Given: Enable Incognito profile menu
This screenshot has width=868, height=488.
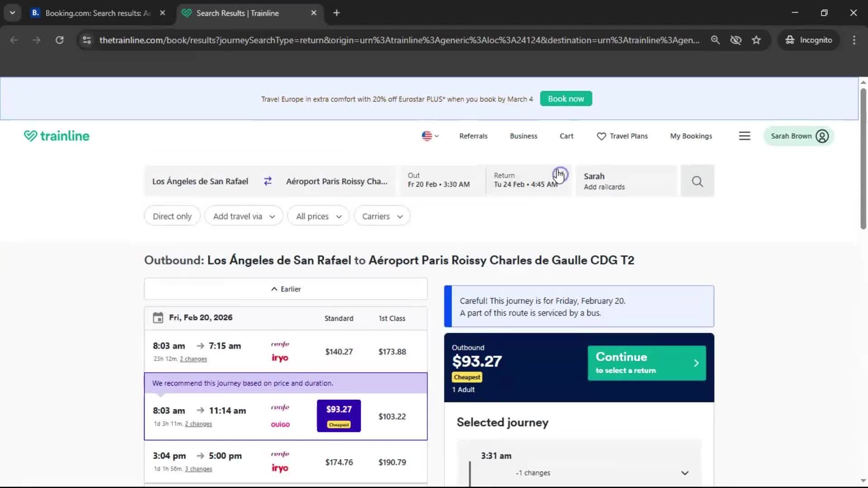Looking at the screenshot, I should point(809,40).
